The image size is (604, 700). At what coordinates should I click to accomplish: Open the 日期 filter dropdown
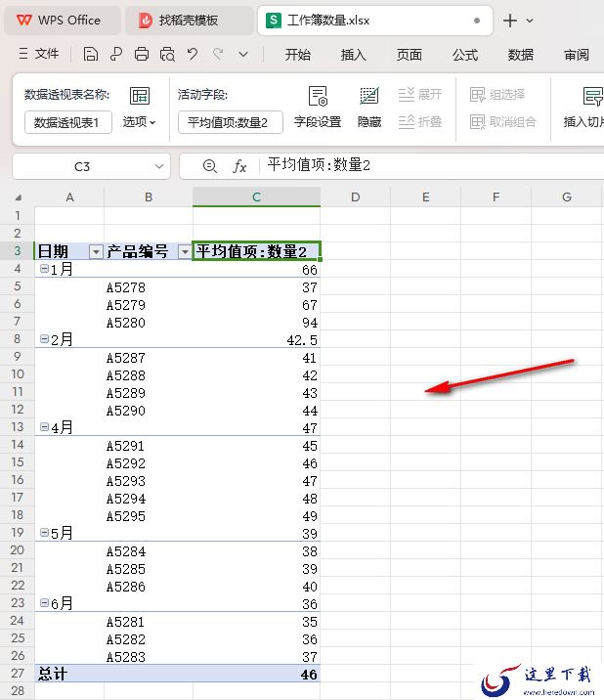(96, 252)
